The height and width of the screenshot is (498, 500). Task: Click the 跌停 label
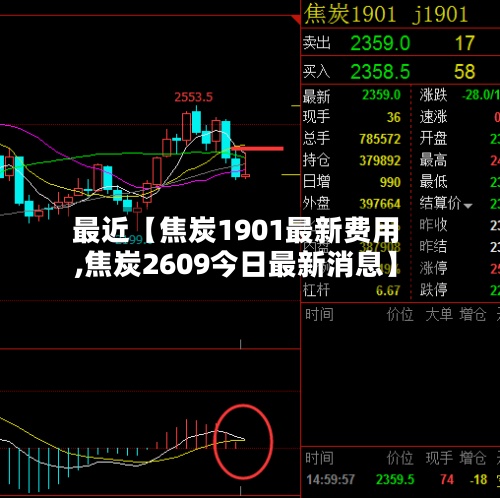click(x=433, y=290)
